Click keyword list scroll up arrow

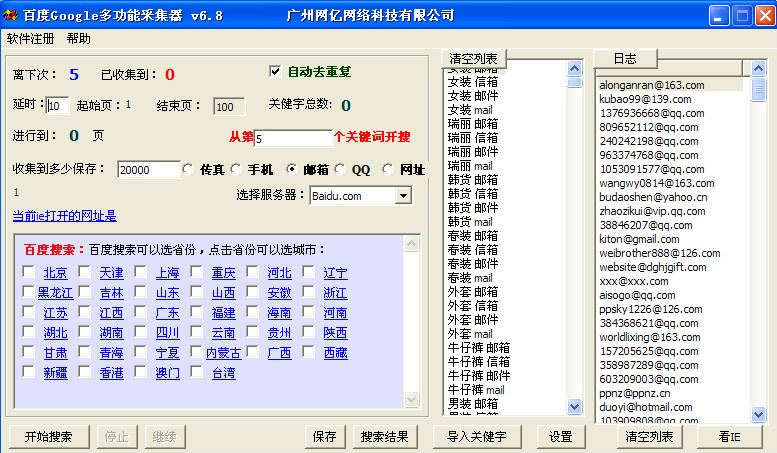[574, 68]
